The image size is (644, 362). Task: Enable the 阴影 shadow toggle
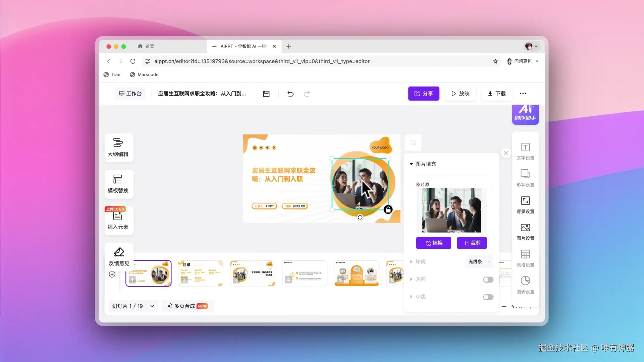coord(488,280)
